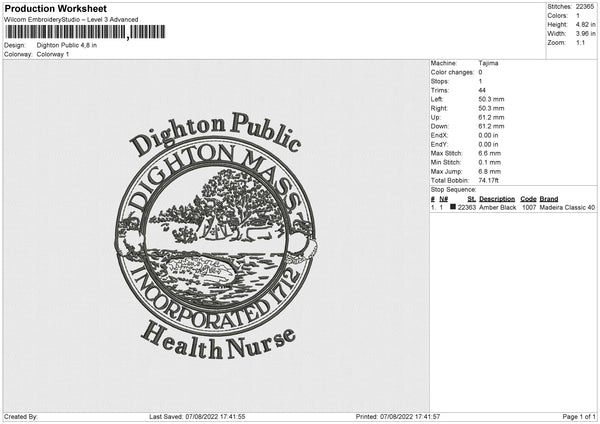
Task: Click the 'Created By:' footer label
Action: click(x=21, y=417)
